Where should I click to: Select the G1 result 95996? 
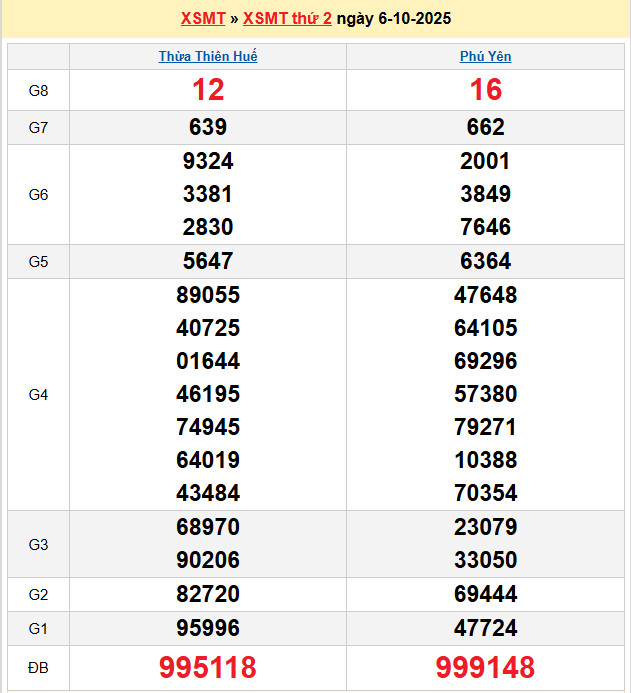pyautogui.click(x=208, y=628)
